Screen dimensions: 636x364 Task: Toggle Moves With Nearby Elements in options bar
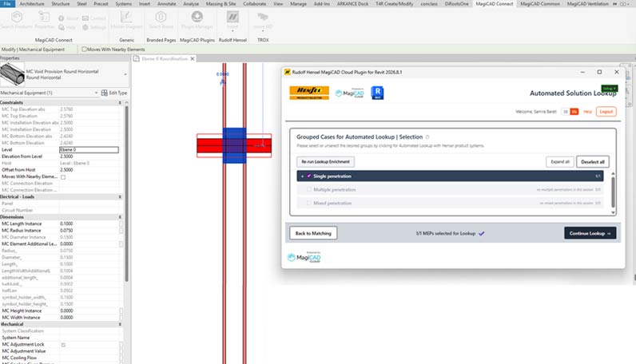85,49
